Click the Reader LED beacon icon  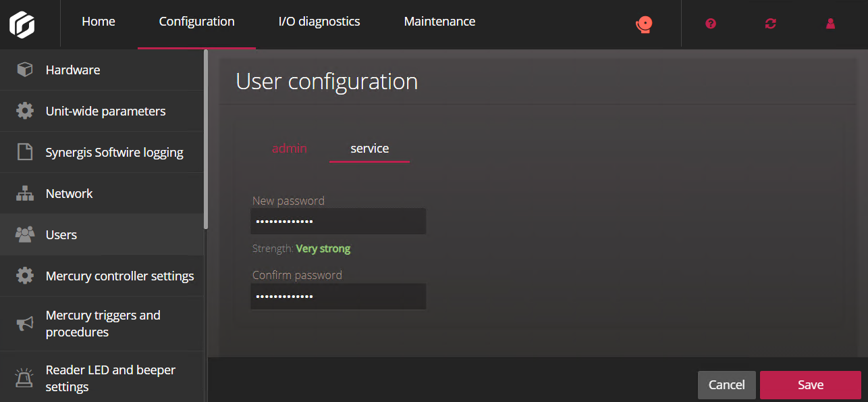(x=25, y=378)
